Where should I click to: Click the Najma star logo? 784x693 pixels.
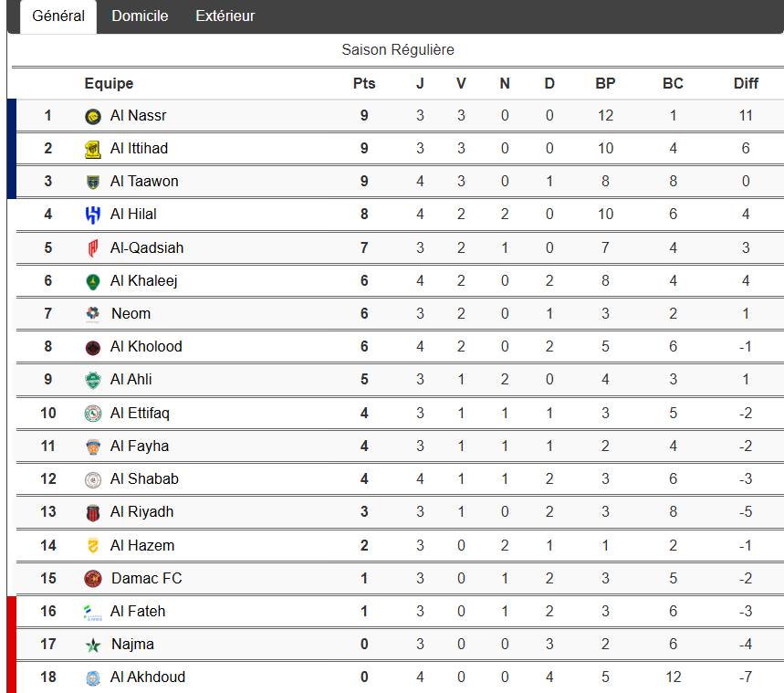click(92, 645)
